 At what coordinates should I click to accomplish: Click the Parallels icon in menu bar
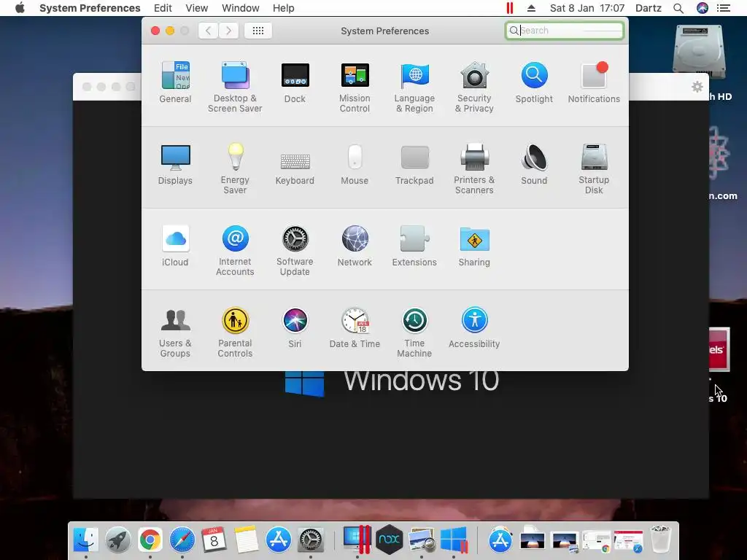point(510,8)
